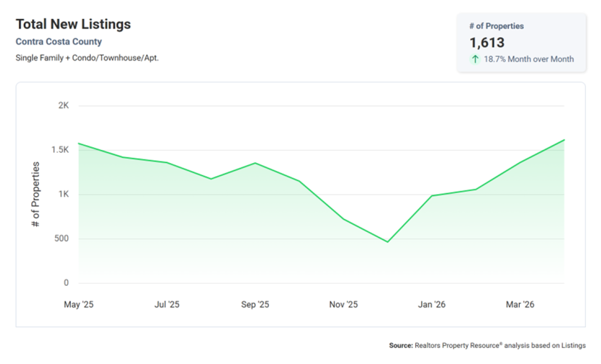The image size is (601, 364).
Task: Click the final data point ending the line
Action: pos(564,140)
